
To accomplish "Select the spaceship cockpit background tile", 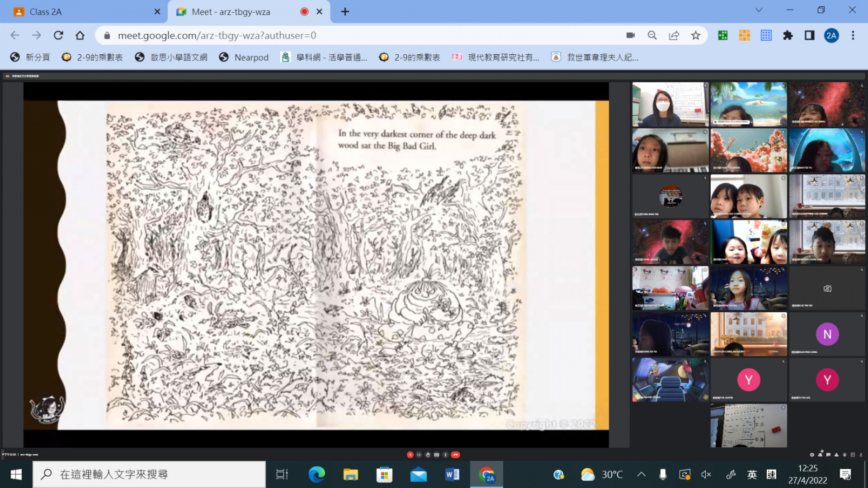I will point(670,380).
